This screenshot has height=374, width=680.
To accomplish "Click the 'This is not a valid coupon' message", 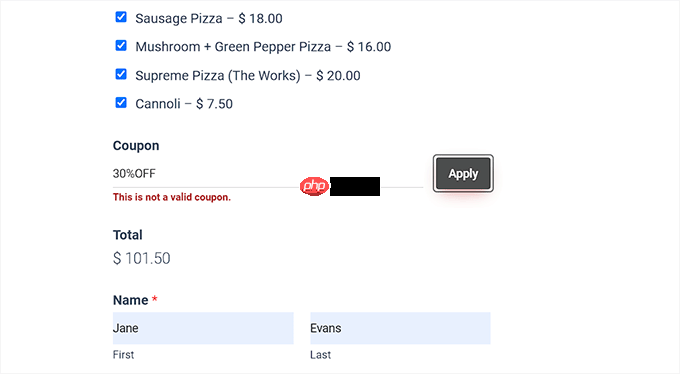I will point(172,197).
